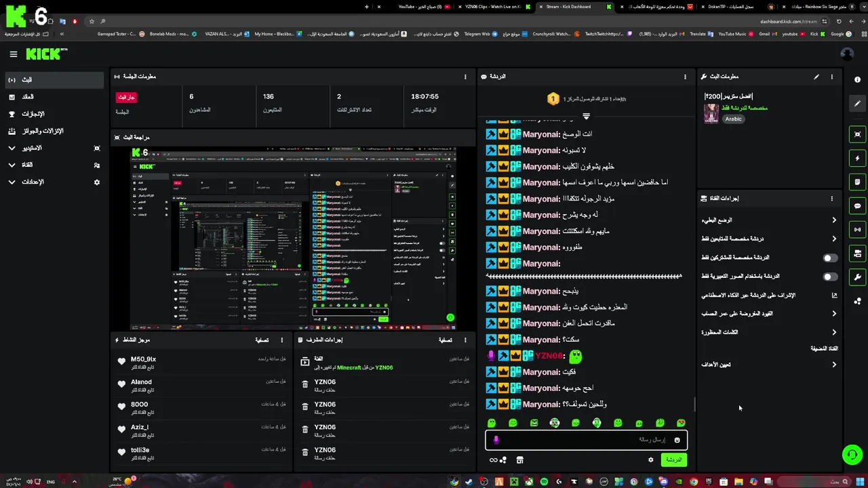This screenshot has width=868, height=488.
Task: Click the Arabic language tag
Action: pos(733,119)
